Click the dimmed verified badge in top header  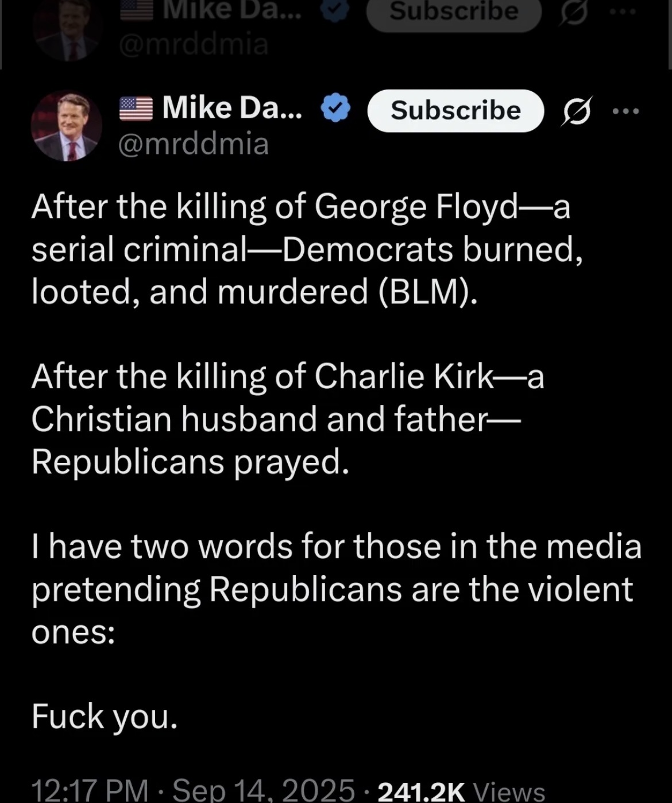(x=334, y=10)
